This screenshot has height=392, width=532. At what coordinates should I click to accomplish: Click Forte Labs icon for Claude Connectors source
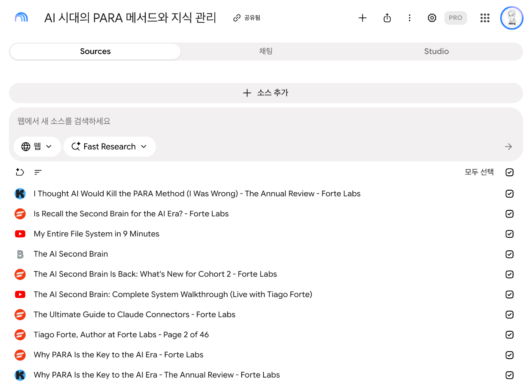tap(20, 314)
